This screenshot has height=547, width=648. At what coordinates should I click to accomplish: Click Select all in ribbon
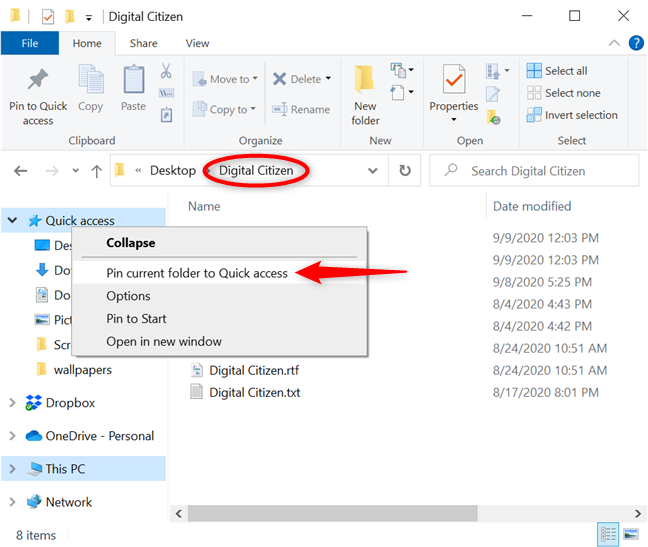pos(557,71)
